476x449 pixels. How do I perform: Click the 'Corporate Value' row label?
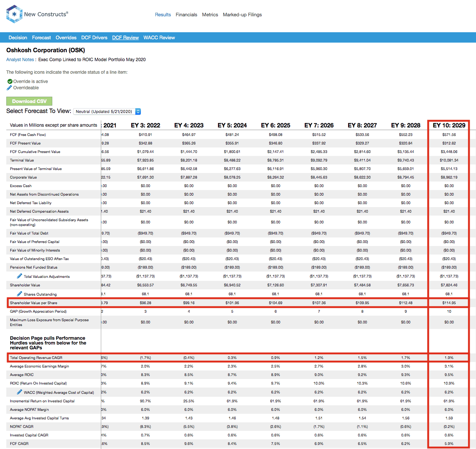click(x=23, y=177)
